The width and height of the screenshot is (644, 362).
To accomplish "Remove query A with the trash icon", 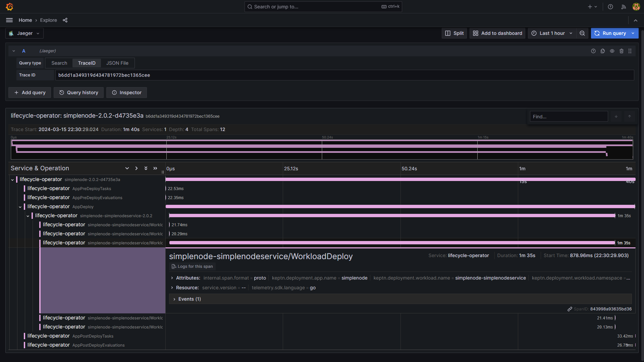I will point(622,51).
